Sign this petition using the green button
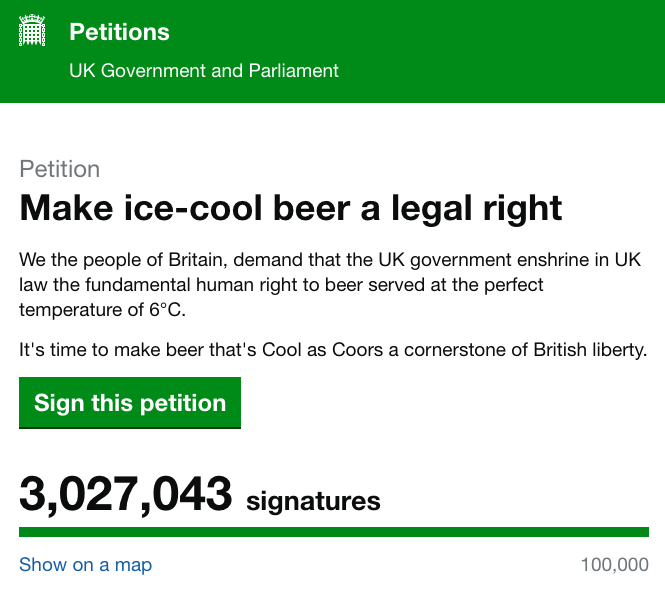This screenshot has height=602, width=665. (x=130, y=403)
